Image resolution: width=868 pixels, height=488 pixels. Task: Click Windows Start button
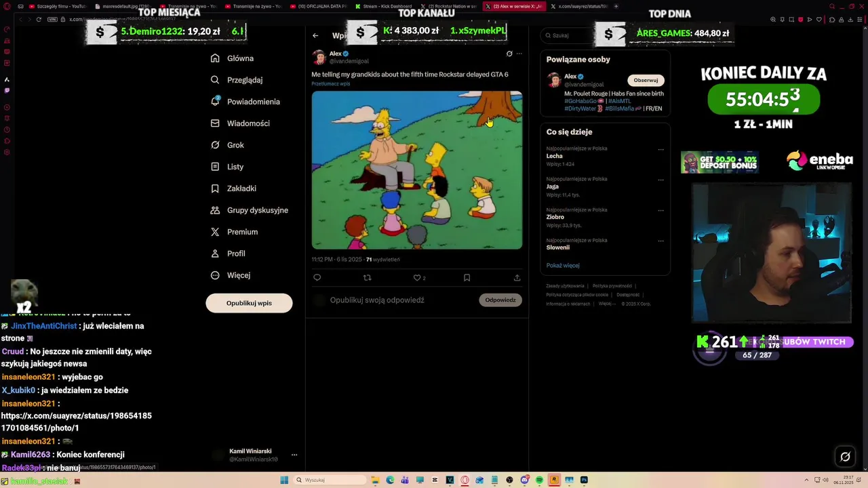pyautogui.click(x=284, y=480)
